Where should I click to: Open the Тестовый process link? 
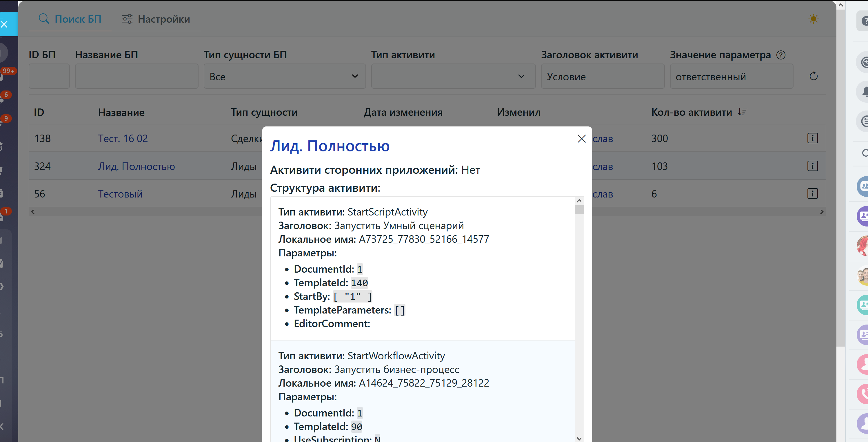point(120,194)
